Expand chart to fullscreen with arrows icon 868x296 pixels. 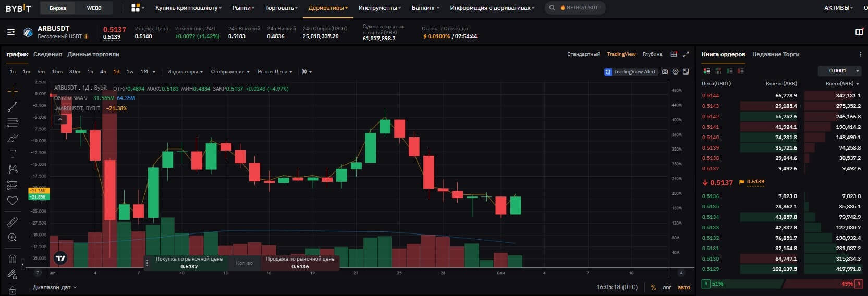[686, 54]
